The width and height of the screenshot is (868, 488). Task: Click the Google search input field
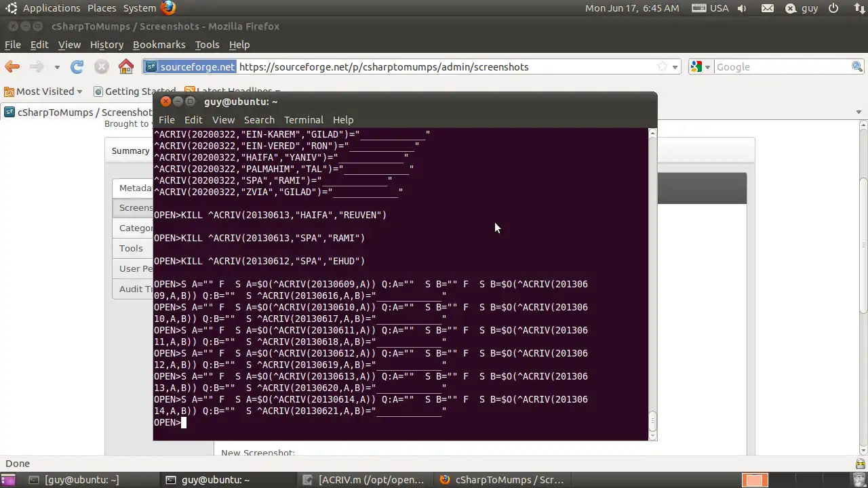783,66
